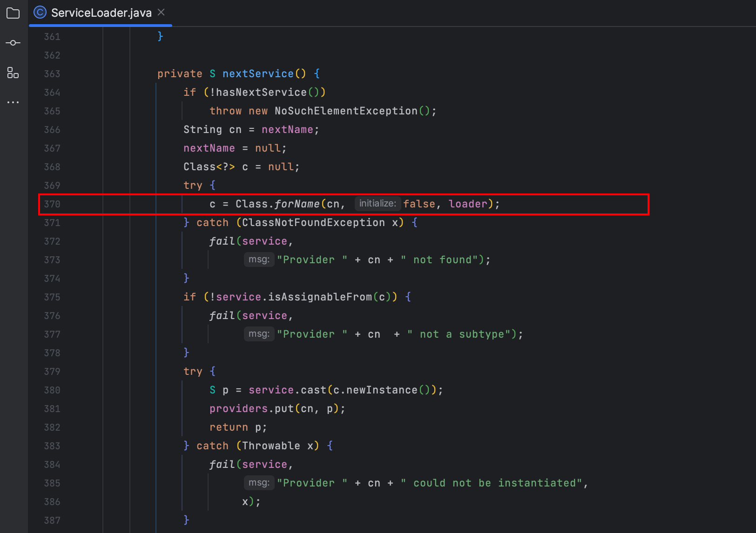This screenshot has width=756, height=533.
Task: Click NoSuchElementException on line 365
Action: [x=345, y=111]
